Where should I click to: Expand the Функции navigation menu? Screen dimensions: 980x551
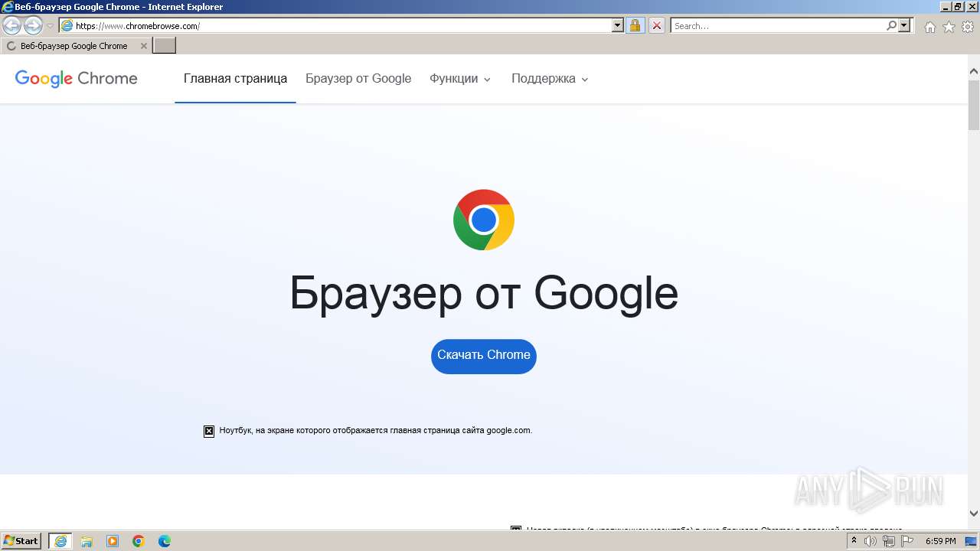click(x=460, y=79)
